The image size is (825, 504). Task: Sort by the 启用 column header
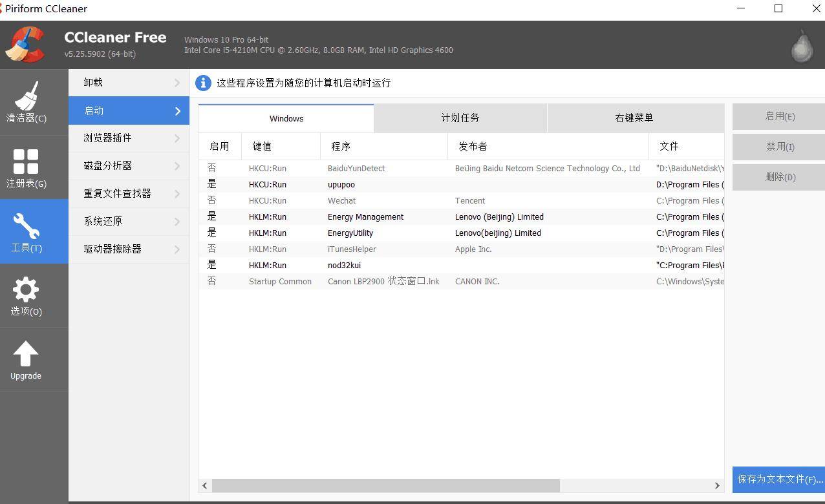(x=220, y=146)
